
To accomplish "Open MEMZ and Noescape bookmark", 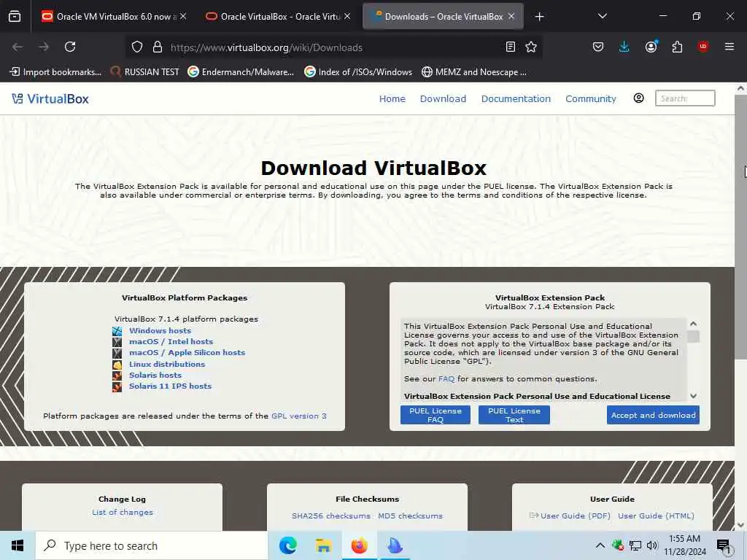I will point(474,72).
